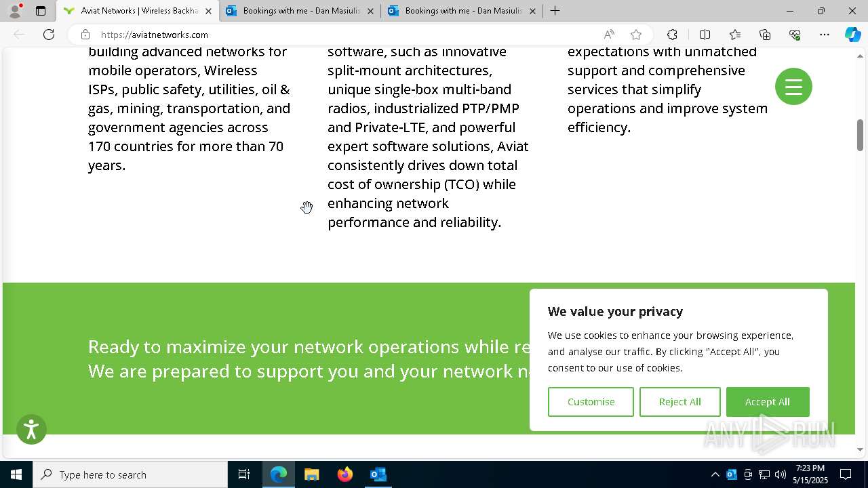
Task: View site information lock icon
Action: (x=85, y=35)
